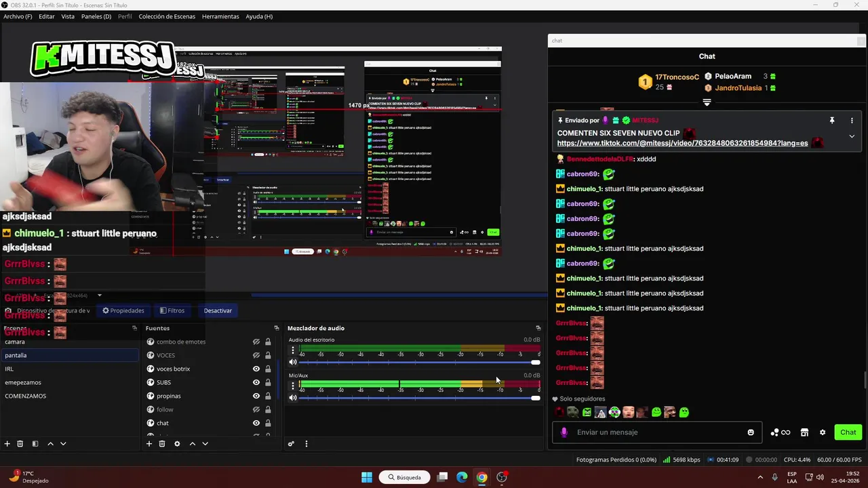
Task: Send message with green Chat button
Action: point(848,432)
